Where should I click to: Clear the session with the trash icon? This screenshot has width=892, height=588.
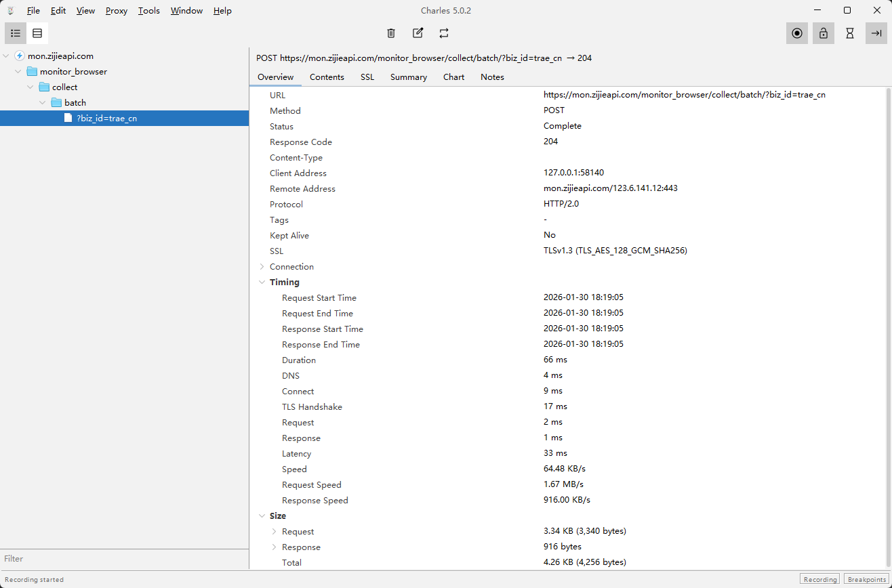(x=391, y=33)
